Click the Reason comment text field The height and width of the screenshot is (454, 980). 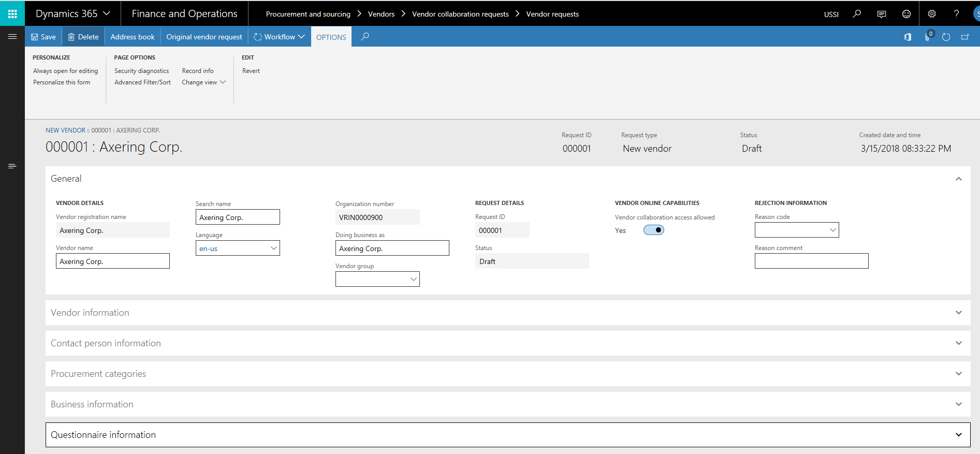[x=811, y=261]
